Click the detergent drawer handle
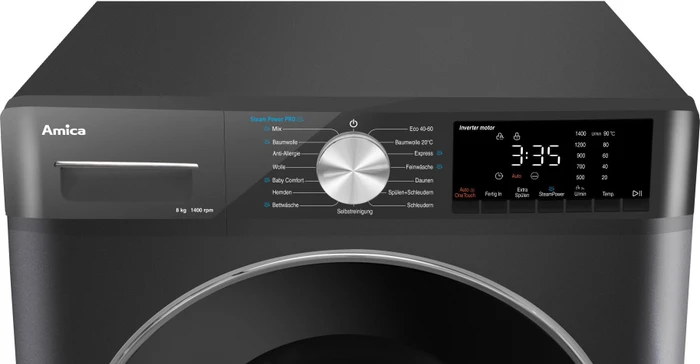The width and height of the screenshot is (700, 364). point(126,164)
